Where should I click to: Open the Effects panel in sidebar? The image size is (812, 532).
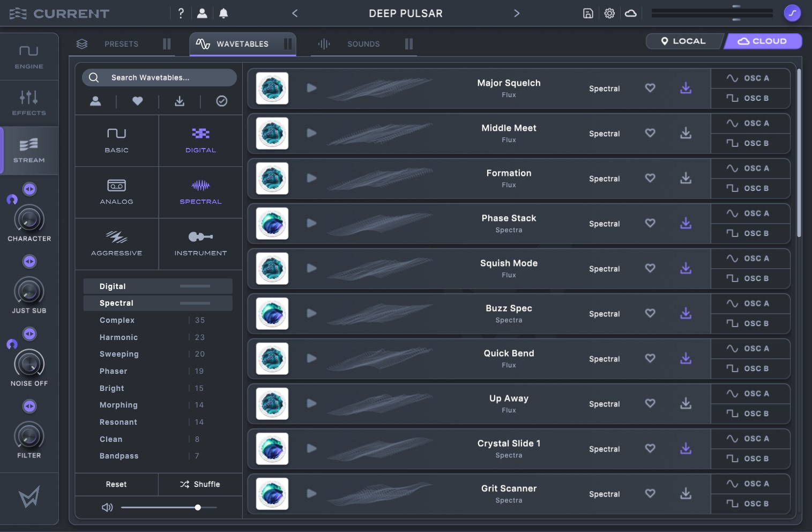click(x=29, y=102)
